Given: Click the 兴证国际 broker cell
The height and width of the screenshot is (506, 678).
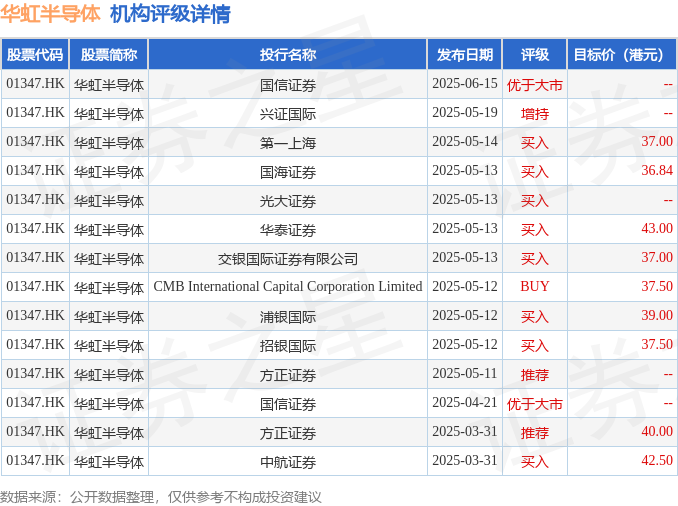Looking at the screenshot, I should pos(288,114).
